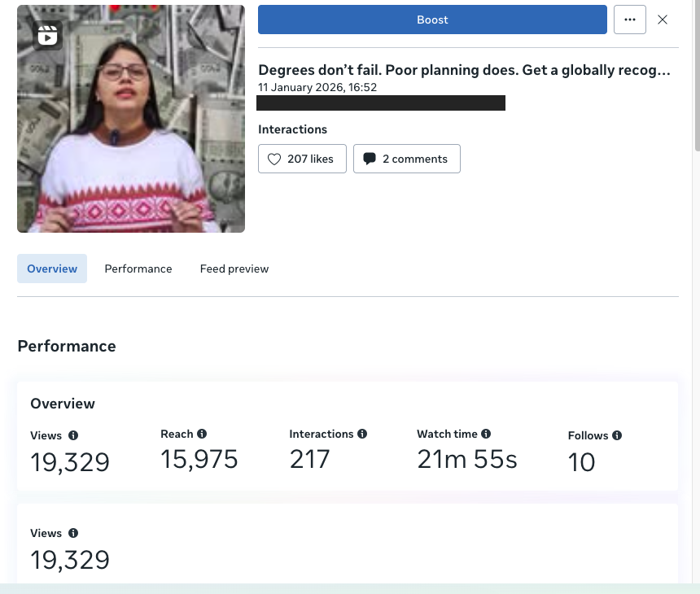Click the Watch time value 21m 55s

(467, 459)
